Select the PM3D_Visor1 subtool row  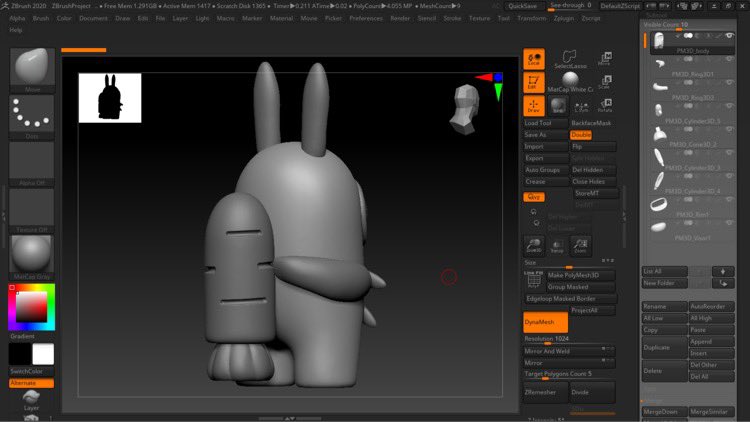click(692, 229)
